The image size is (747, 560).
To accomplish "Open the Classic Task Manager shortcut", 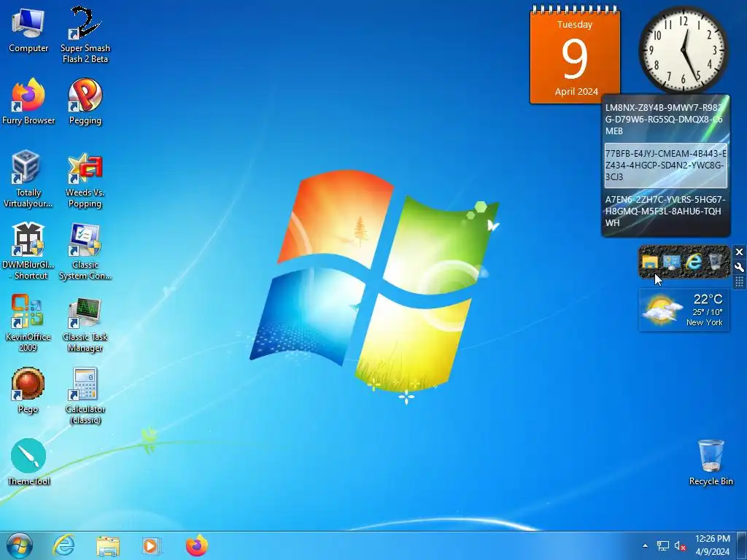I will pos(85,324).
